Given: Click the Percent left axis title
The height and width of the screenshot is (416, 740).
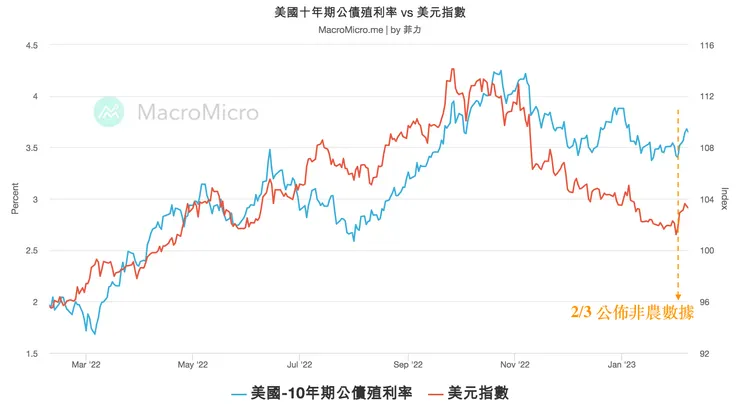Looking at the screenshot, I should click(15, 199).
